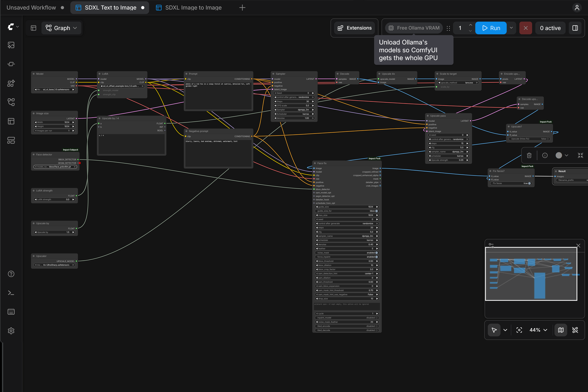Select the SDXL Text to Image tab
Screen dimensions: 588x392
pyautogui.click(x=110, y=8)
